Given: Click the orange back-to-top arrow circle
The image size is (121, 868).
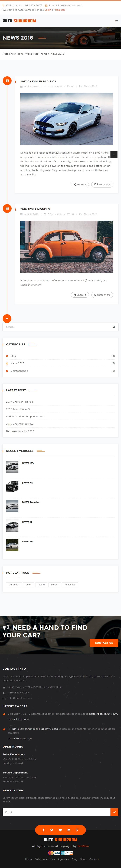Looking at the screenshot, I should 7,318.
